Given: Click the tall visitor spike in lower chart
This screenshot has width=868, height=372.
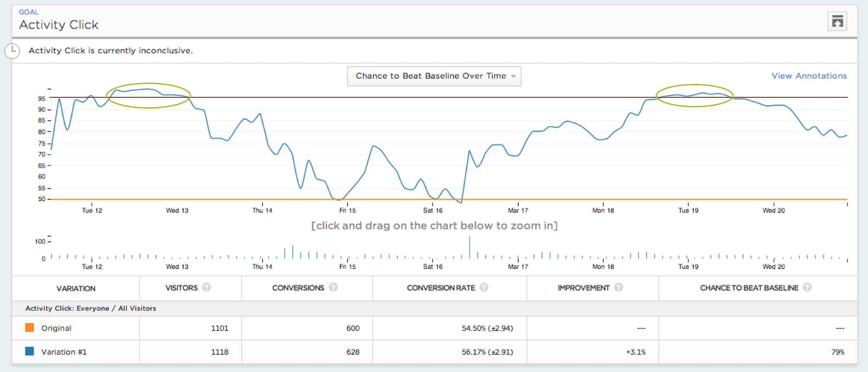Looking at the screenshot, I should click(469, 247).
